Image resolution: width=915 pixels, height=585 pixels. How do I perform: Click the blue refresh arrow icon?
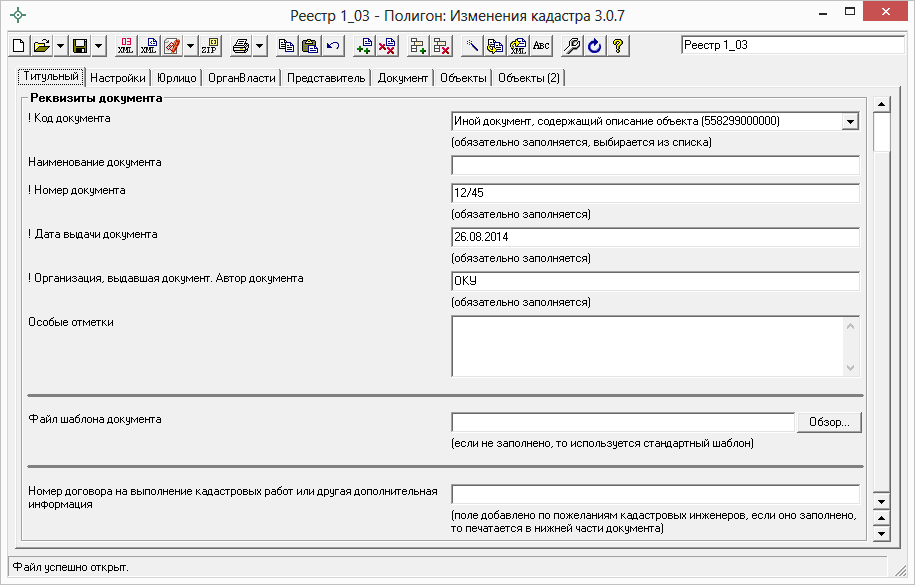[x=595, y=46]
